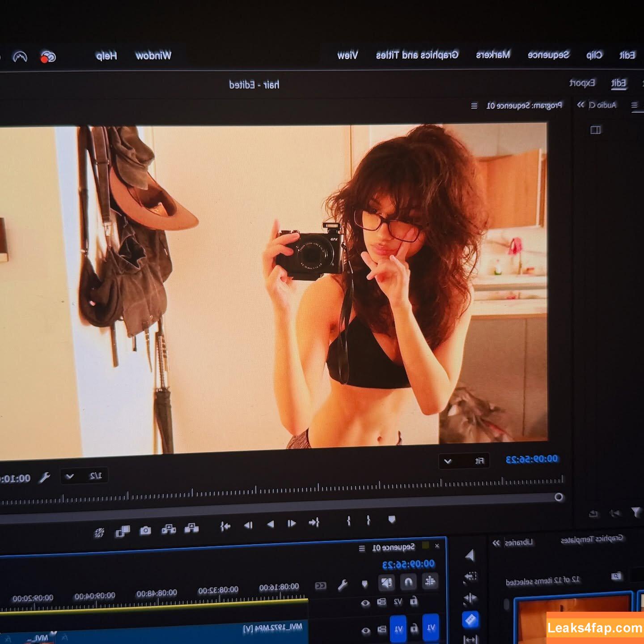Screen dimensions: 644x644
Task: Click the Export workspace button
Action: 582,83
